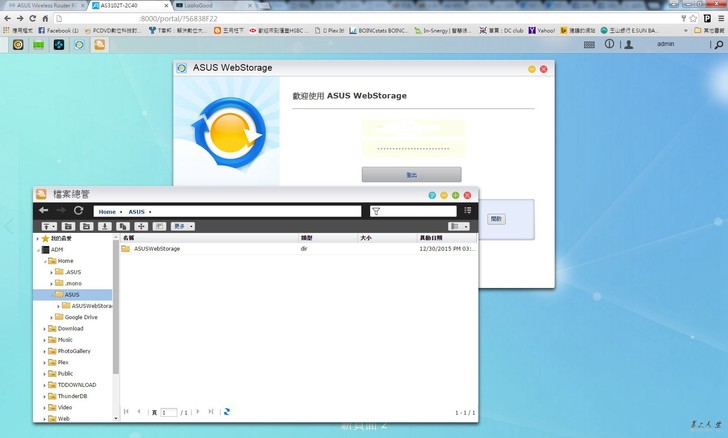Expand the Google Drive folder node
This screenshot has height=438, width=728.
(52, 317)
